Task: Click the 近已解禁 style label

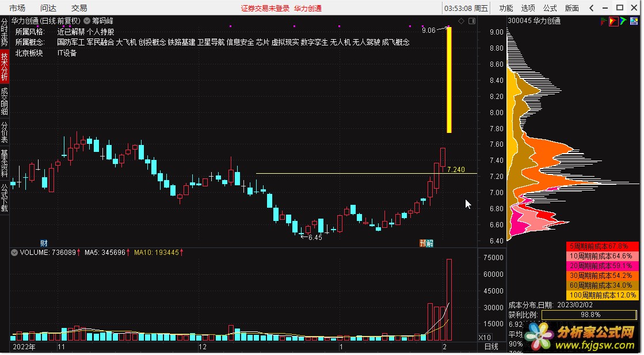Action: point(71,32)
